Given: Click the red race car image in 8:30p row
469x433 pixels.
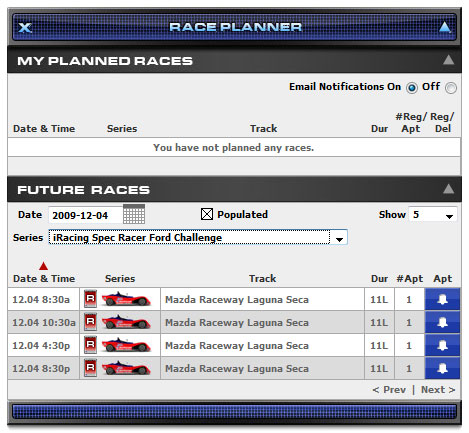Looking at the screenshot, I should (126, 368).
